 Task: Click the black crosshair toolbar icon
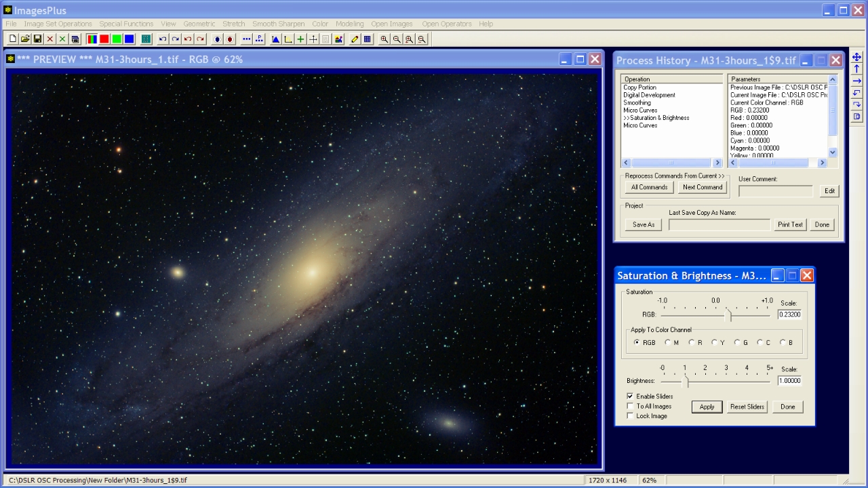[313, 39]
